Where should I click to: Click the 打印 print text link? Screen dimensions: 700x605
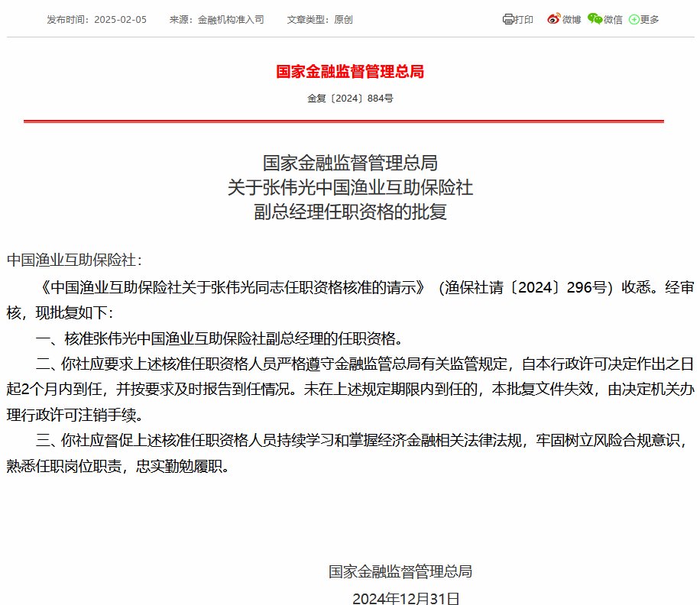click(x=524, y=20)
